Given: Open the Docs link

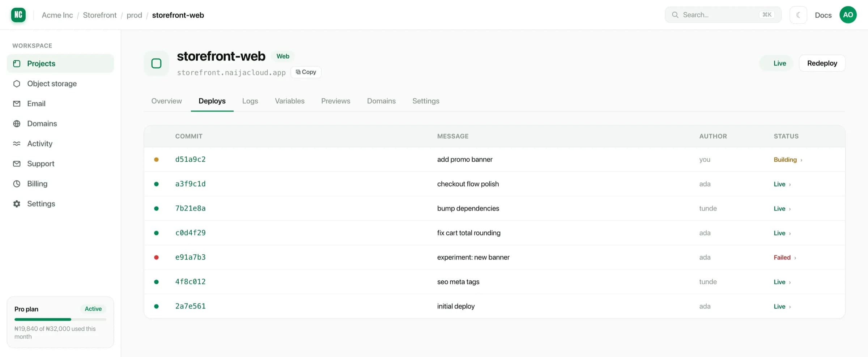Looking at the screenshot, I should point(823,15).
